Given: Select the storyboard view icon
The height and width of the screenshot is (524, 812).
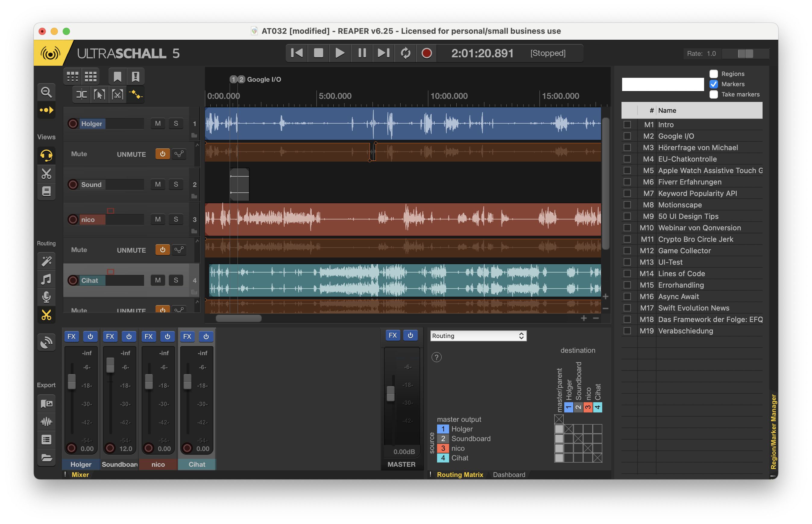Looking at the screenshot, I should pos(46,191).
